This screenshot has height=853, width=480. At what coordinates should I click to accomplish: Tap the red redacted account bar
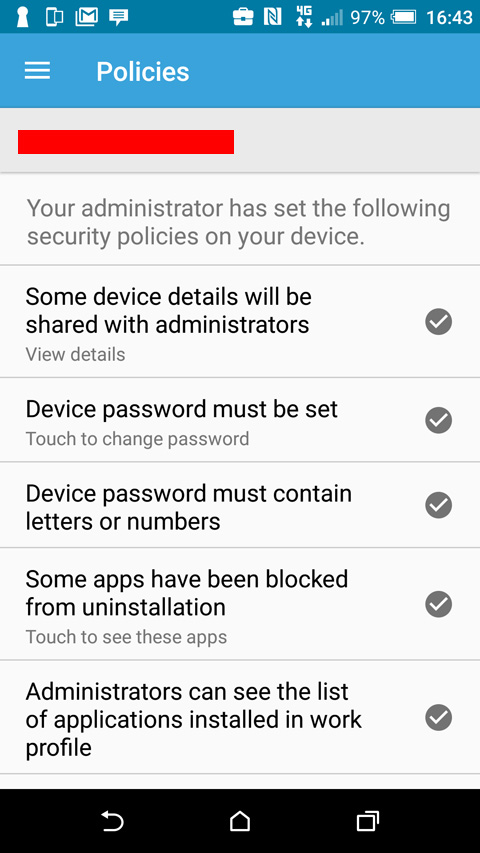[x=126, y=142]
